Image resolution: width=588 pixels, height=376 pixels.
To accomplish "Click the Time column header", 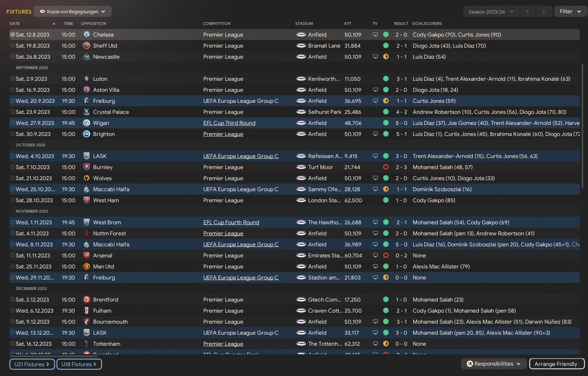I will tap(68, 23).
